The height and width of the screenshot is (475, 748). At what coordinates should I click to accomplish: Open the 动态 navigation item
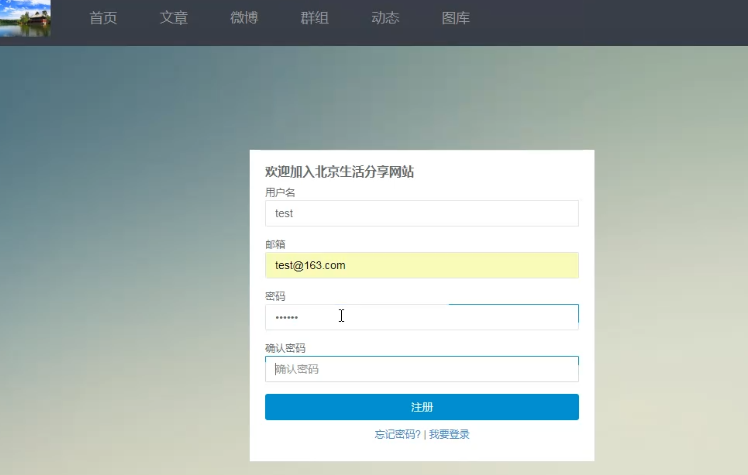click(x=385, y=18)
